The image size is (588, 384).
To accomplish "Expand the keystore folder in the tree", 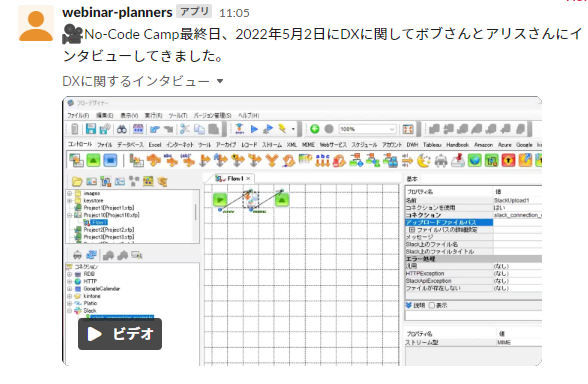I will [x=70, y=201].
